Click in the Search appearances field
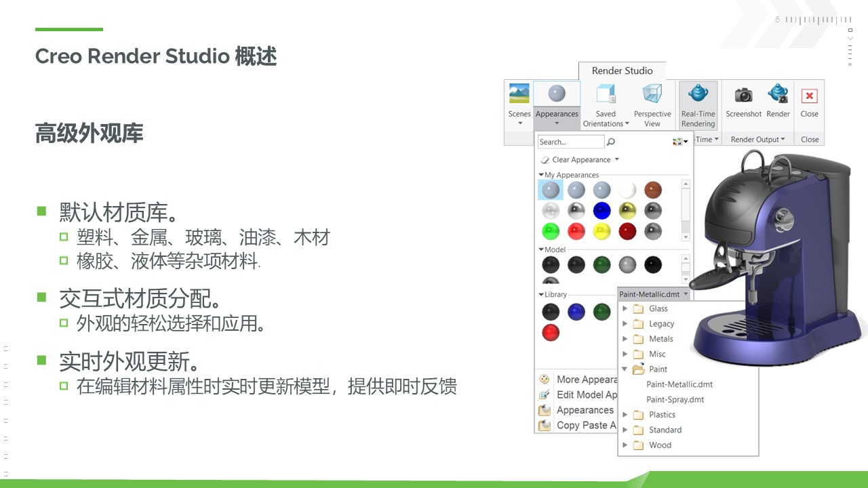 pyautogui.click(x=570, y=142)
